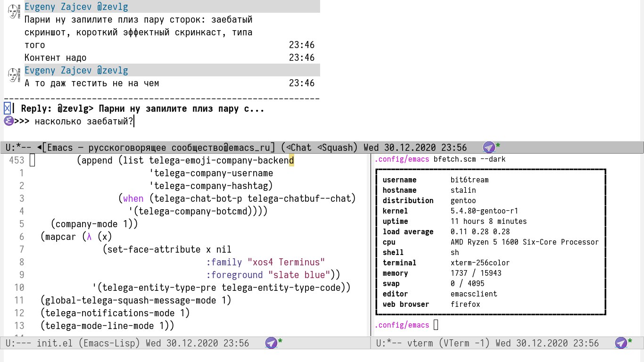This screenshot has height=362, width=644.
Task: Focus the chat input after the >>> prompt
Action: [84, 122]
